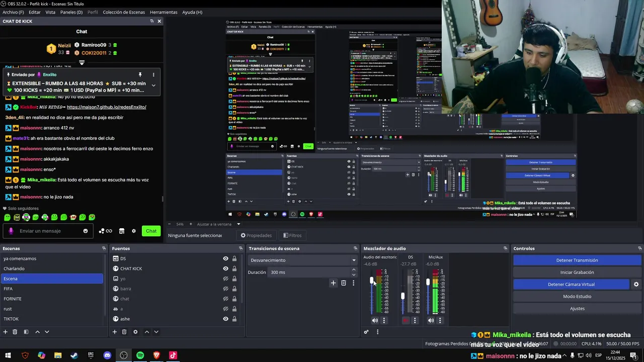The height and width of the screenshot is (362, 644).
Task: Decrease transition duration with down arrow
Action: click(x=354, y=275)
